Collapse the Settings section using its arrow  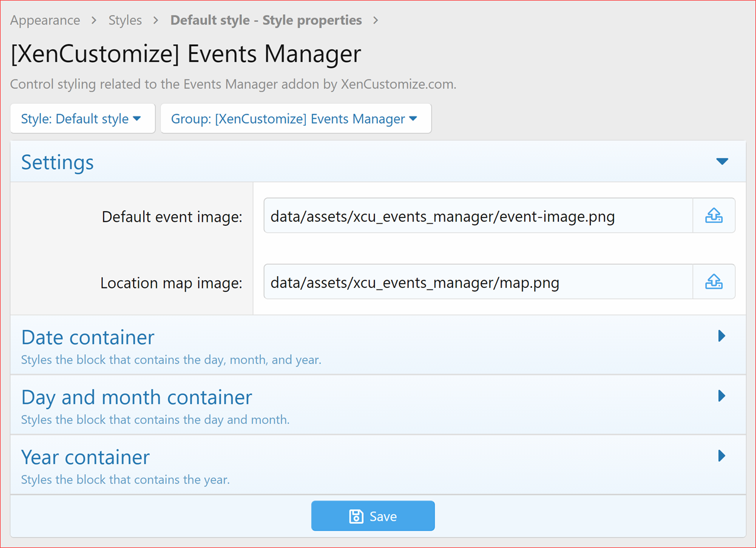[x=722, y=161]
